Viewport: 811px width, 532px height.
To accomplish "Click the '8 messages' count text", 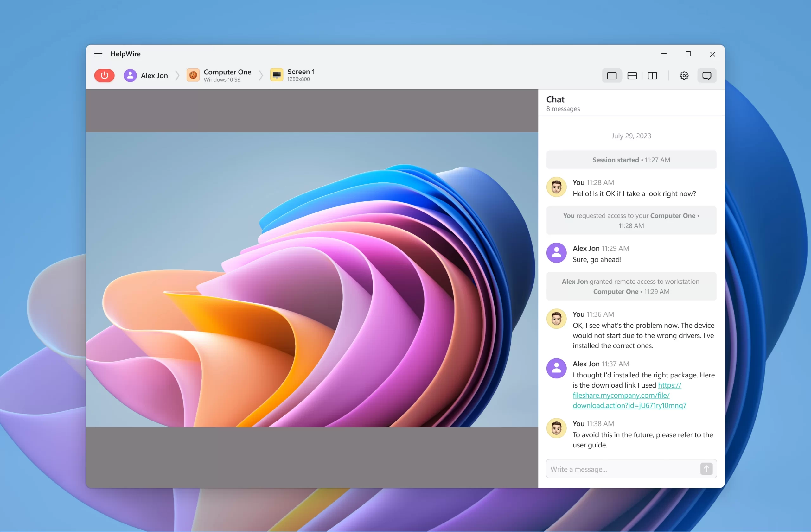I will pyautogui.click(x=563, y=109).
